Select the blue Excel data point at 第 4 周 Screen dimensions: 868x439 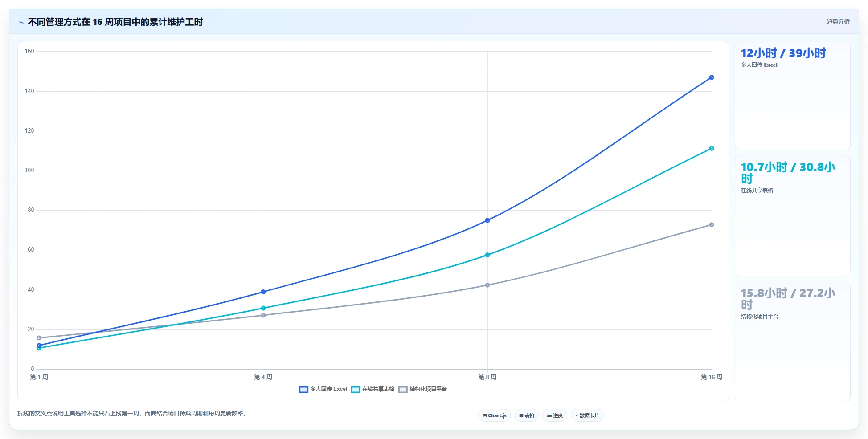(x=263, y=292)
